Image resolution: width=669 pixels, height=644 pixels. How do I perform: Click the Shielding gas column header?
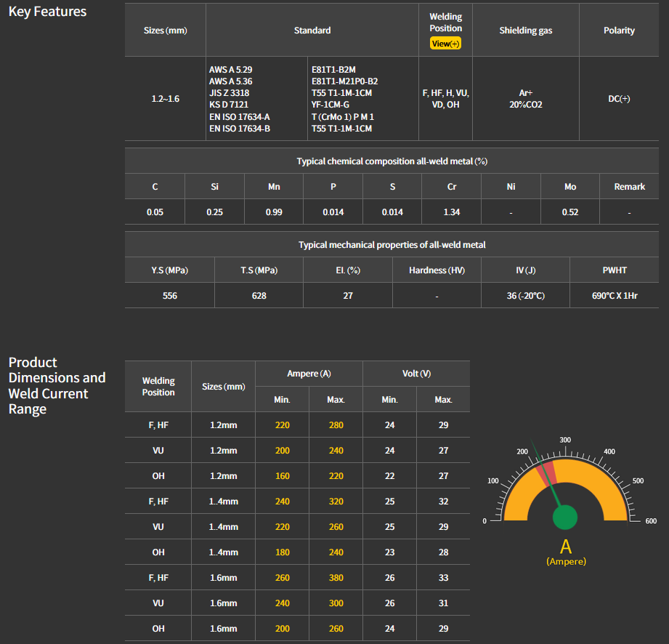tap(525, 31)
